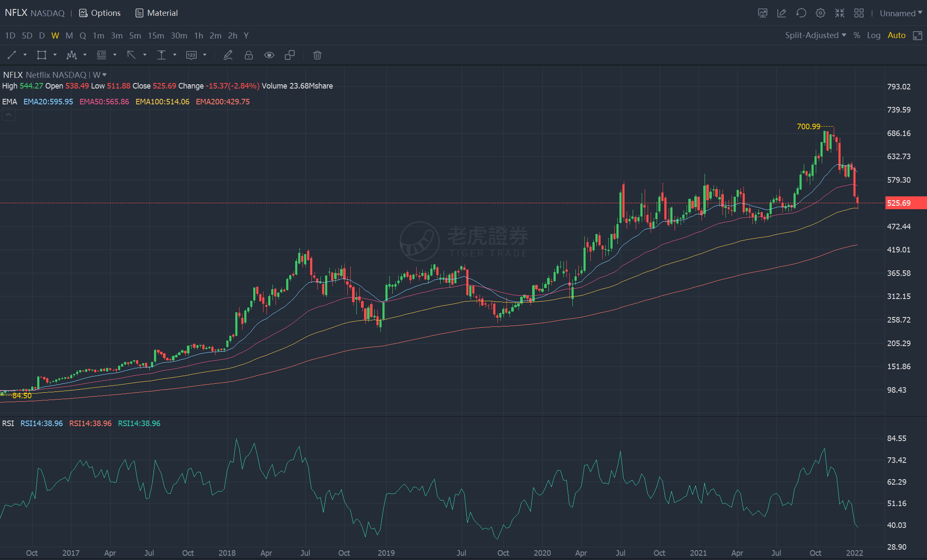Select the rectangle shape tool

[x=41, y=55]
